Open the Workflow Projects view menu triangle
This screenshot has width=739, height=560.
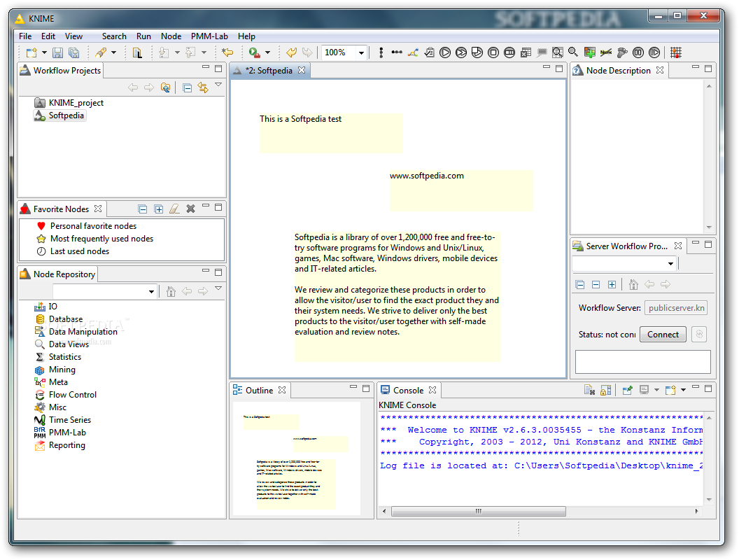(x=218, y=85)
